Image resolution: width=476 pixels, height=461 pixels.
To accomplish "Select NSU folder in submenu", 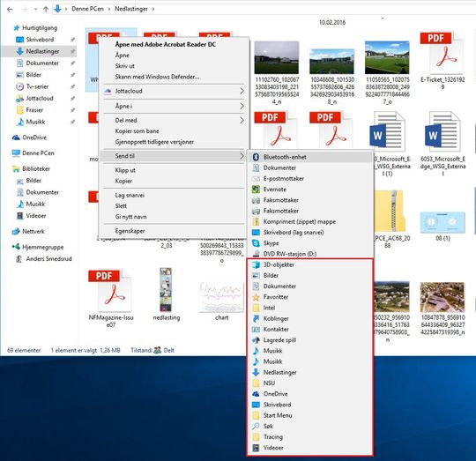I will (269, 383).
